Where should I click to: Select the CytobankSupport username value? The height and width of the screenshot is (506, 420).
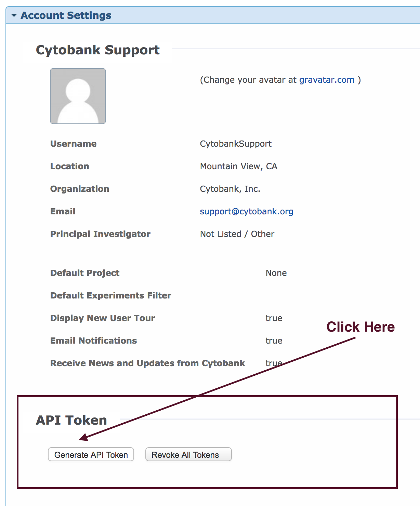pyautogui.click(x=236, y=144)
